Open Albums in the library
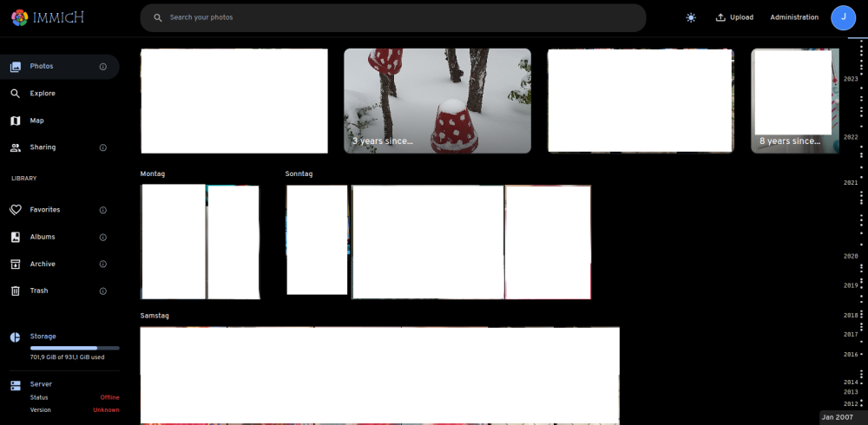 pyautogui.click(x=60, y=237)
